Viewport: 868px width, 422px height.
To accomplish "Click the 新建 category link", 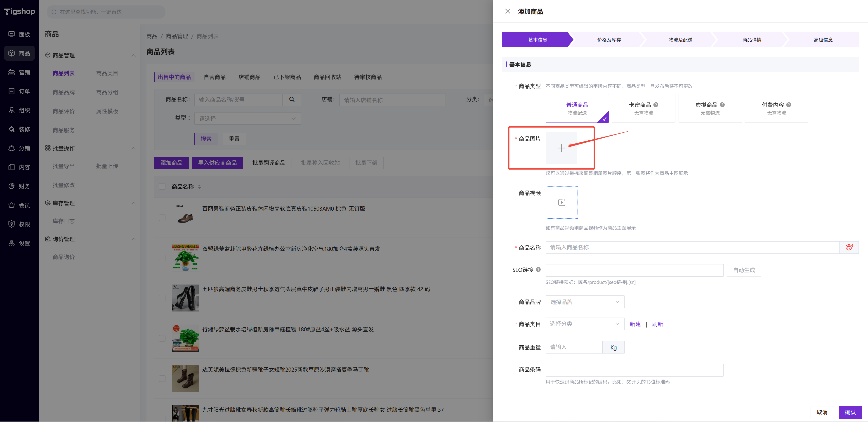I will click(635, 324).
